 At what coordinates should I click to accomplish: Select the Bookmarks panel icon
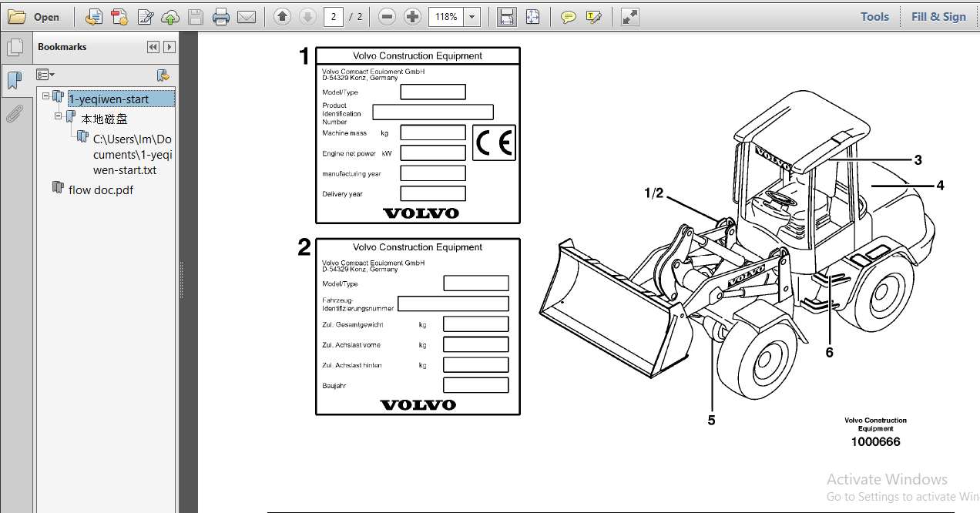pos(14,80)
